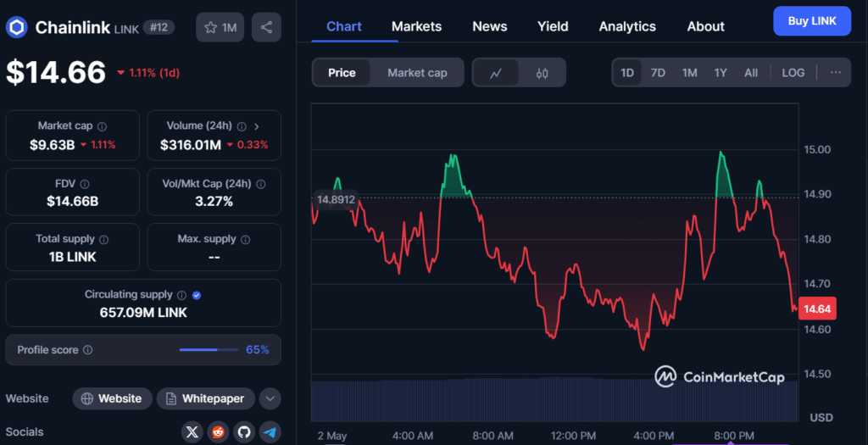Click the 2 May date axis label
The height and width of the screenshot is (445, 868).
[x=332, y=437]
